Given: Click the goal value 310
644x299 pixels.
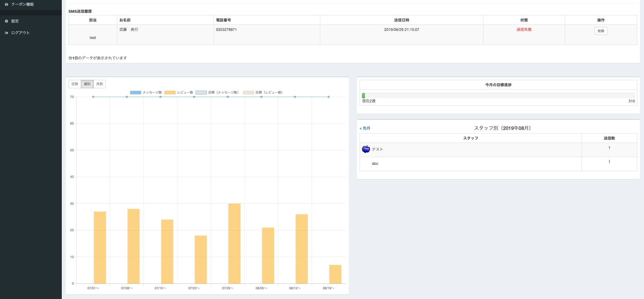Looking at the screenshot, I should (x=632, y=101).
